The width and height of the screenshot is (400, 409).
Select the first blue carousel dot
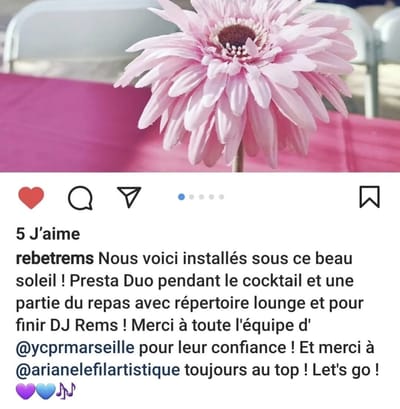tap(181, 197)
